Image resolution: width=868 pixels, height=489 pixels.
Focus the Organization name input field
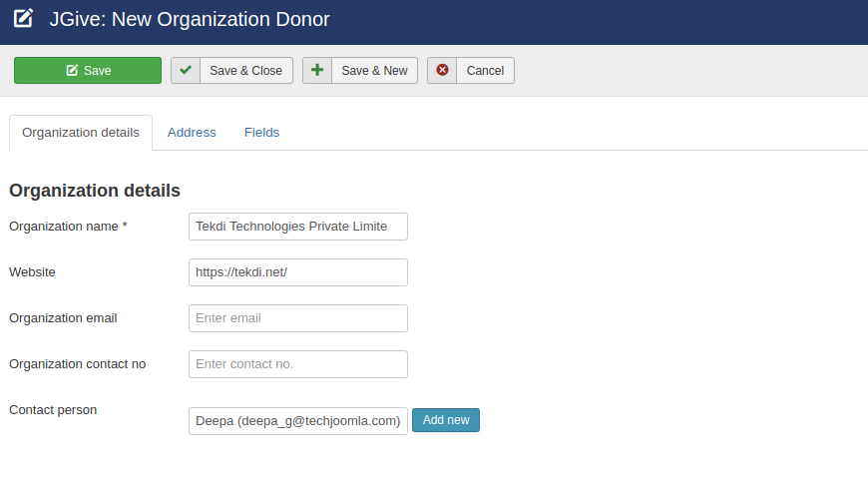coord(297,227)
